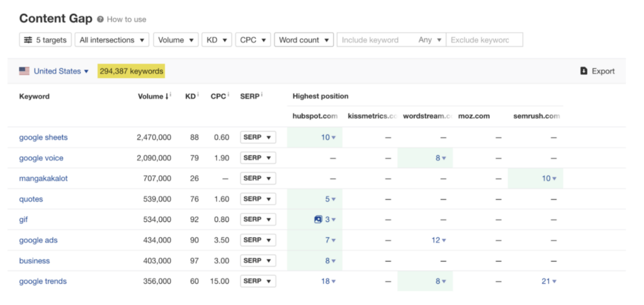This screenshot has width=644, height=305.
Task: Open the quotes keyword link
Action: point(31,199)
